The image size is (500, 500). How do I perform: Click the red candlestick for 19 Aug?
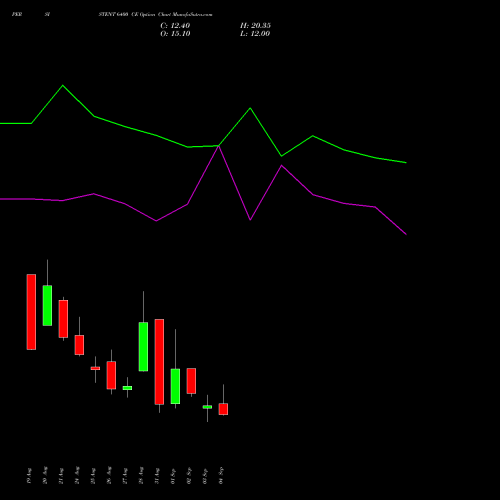[x=31, y=312]
